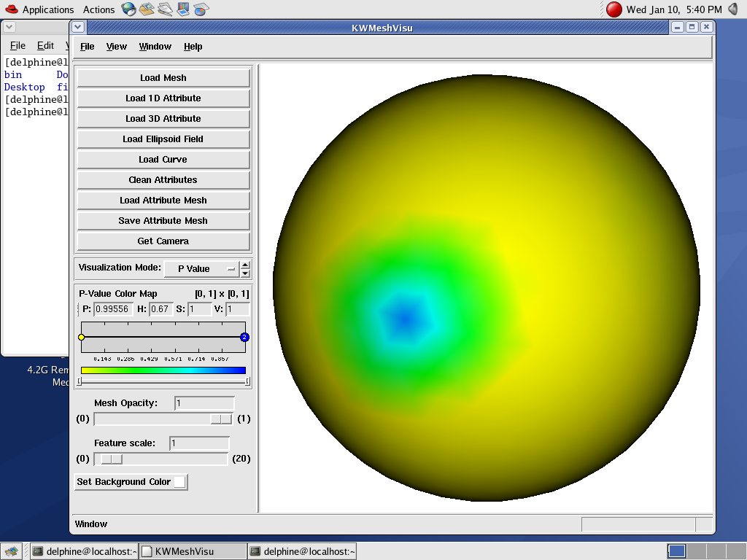This screenshot has width=747, height=560.
Task: Launch the spreadsheet chart icon in the panel
Action: tap(201, 9)
